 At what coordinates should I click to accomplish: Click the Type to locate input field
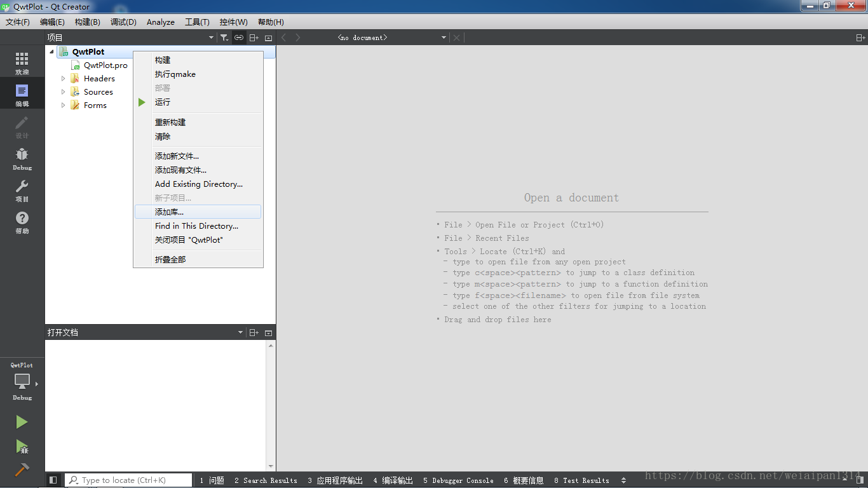tap(129, 480)
